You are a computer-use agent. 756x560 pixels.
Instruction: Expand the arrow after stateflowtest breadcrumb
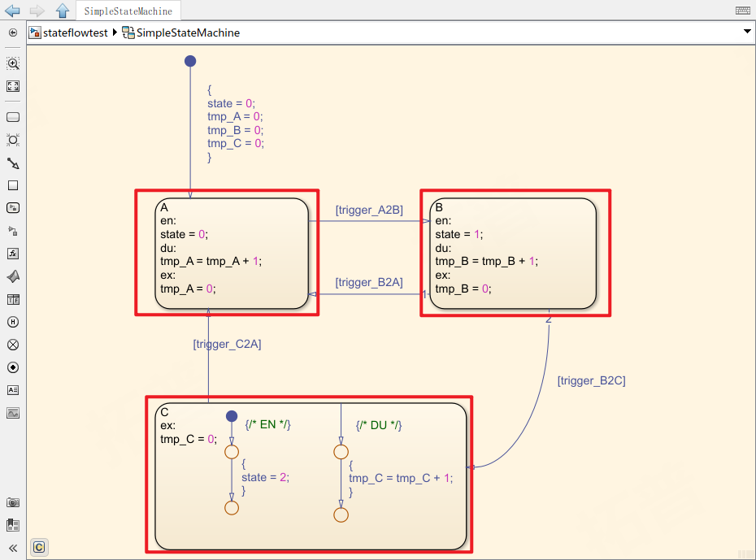(x=115, y=33)
